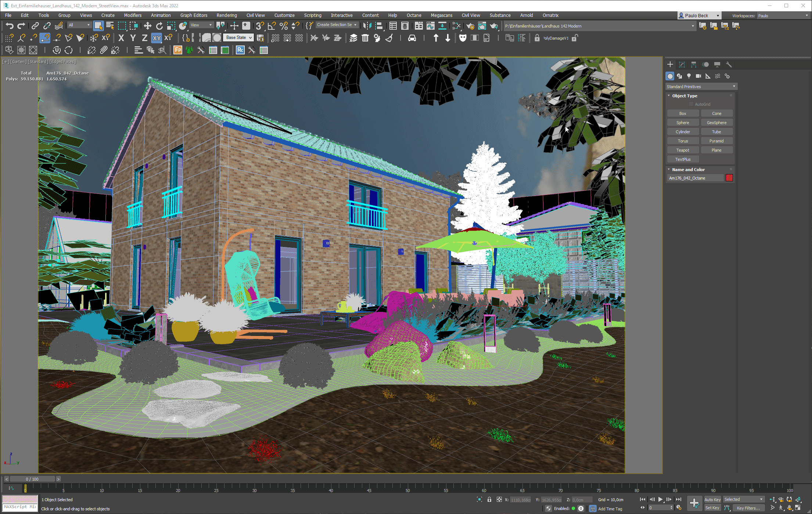Viewport: 812px width, 514px height.
Task: Click the Key Filters button
Action: [x=748, y=508]
